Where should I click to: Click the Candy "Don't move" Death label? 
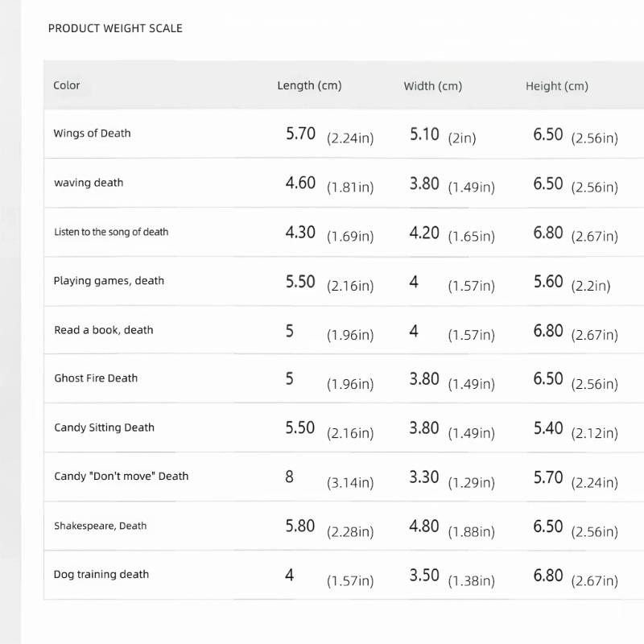pyautogui.click(x=122, y=476)
